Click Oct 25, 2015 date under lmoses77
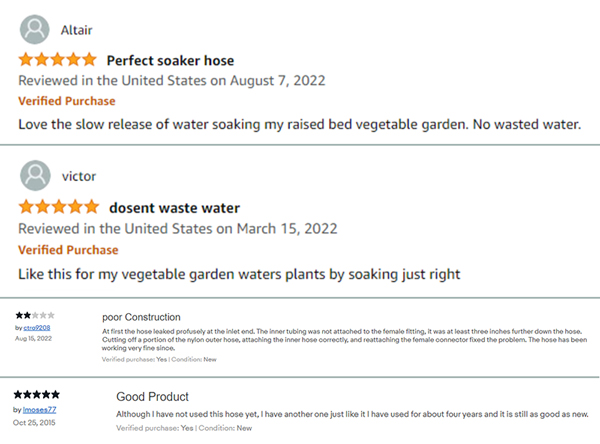 [x=34, y=423]
